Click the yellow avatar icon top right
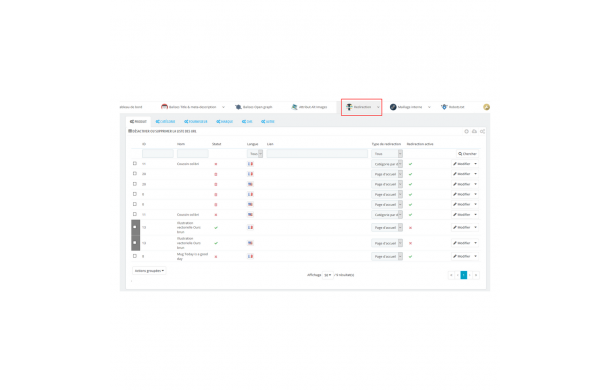The image size is (610, 390). click(x=486, y=107)
